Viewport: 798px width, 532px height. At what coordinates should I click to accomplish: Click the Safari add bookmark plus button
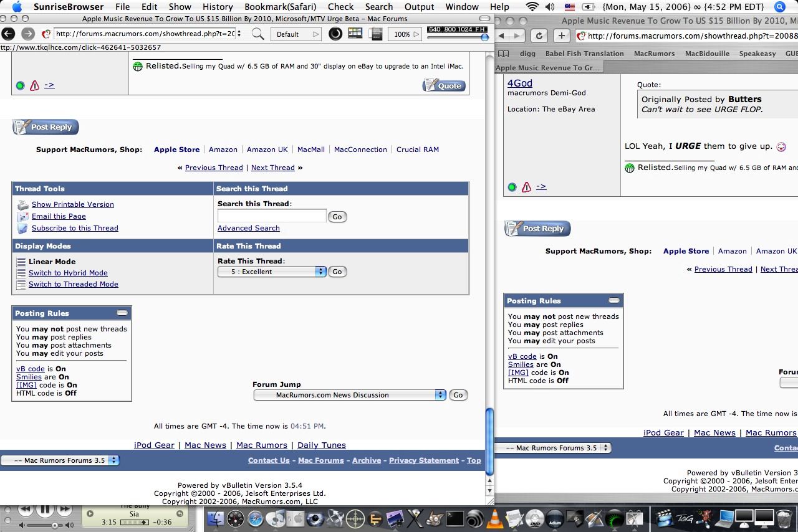(x=561, y=36)
